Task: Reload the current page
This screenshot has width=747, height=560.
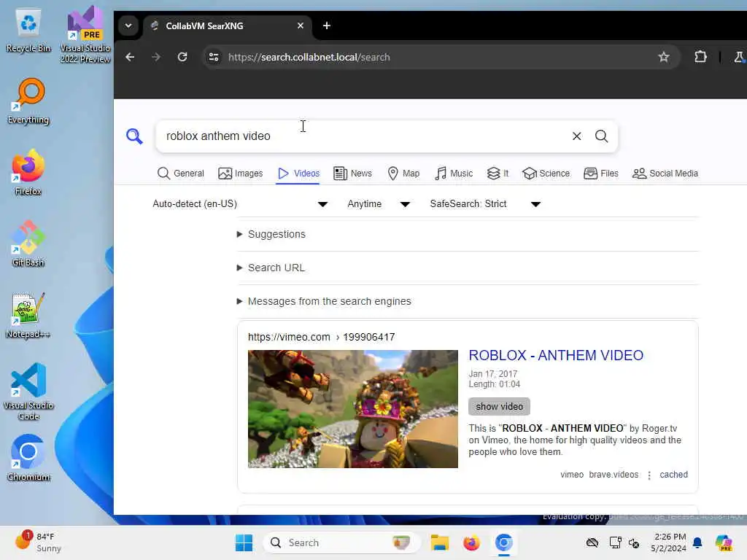Action: (x=182, y=57)
